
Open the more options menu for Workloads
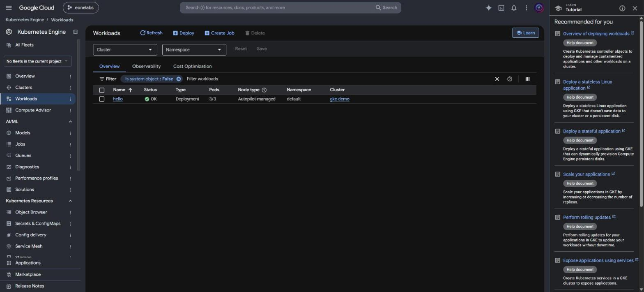pyautogui.click(x=70, y=99)
